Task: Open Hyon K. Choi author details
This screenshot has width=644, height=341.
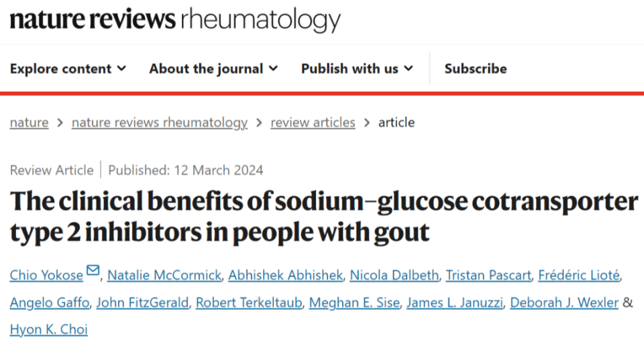Action: [49, 330]
